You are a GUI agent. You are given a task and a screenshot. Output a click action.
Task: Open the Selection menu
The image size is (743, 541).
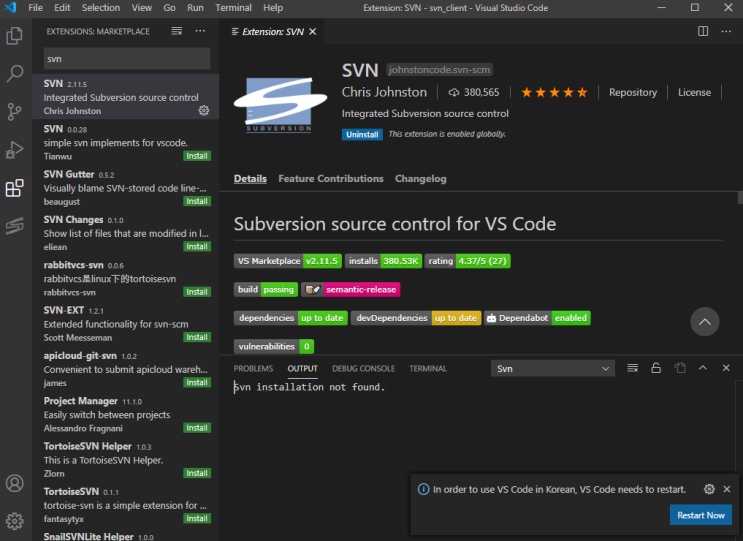101,8
